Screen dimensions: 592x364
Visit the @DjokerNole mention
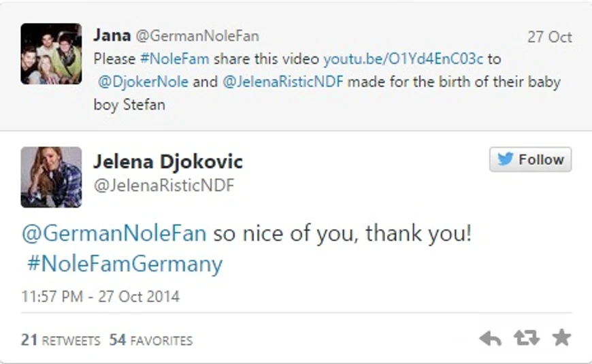click(143, 82)
